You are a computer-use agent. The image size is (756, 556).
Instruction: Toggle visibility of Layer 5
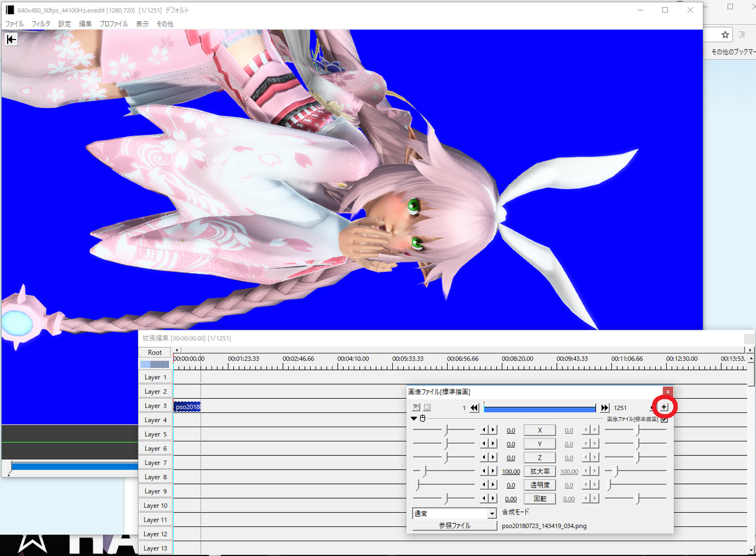[x=155, y=434]
